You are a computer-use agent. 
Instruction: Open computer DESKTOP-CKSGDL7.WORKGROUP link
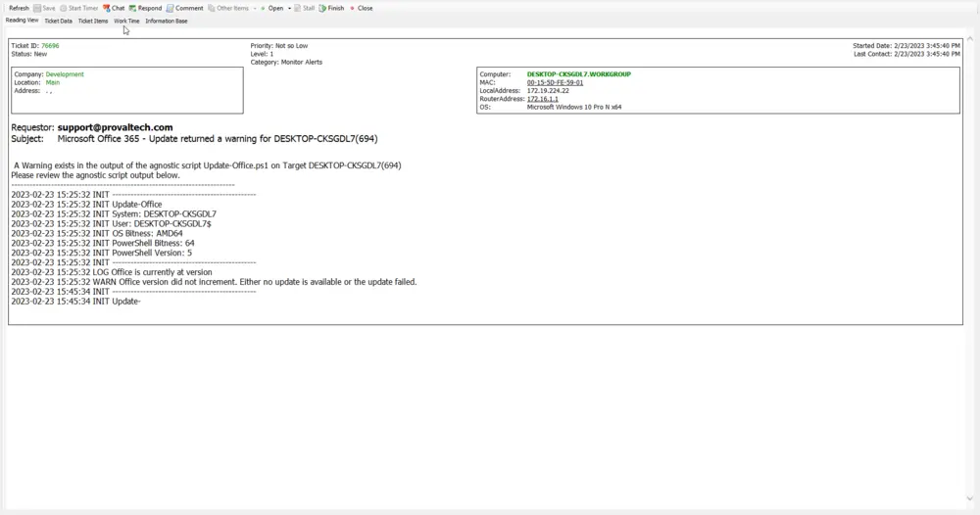pyautogui.click(x=579, y=74)
